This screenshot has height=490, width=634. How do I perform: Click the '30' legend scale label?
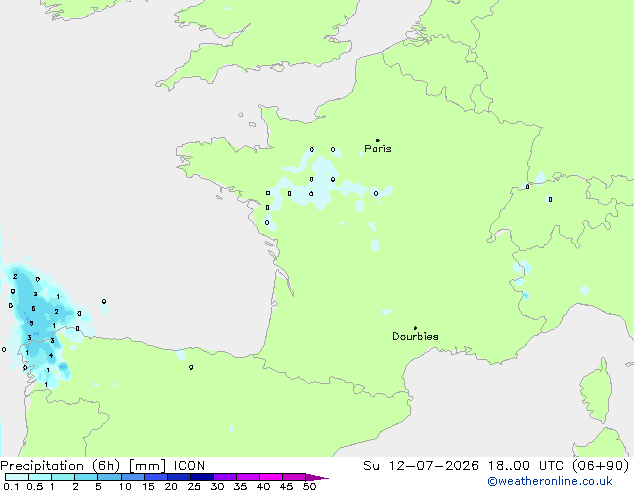(x=217, y=486)
